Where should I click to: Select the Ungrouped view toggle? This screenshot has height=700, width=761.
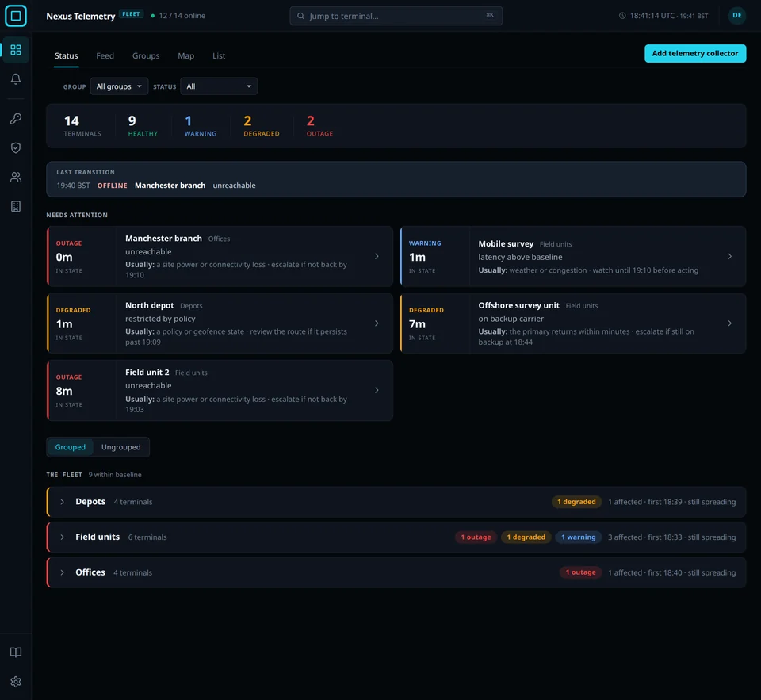[120, 447]
